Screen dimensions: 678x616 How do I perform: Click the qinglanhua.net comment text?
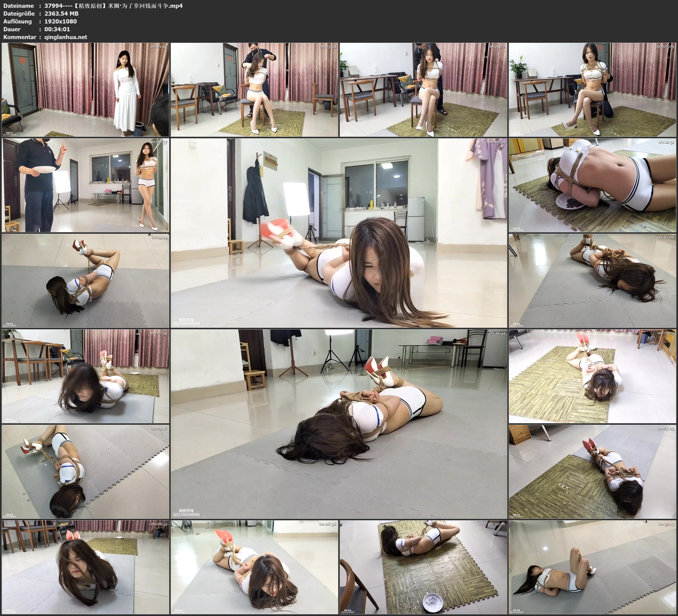tap(66, 37)
